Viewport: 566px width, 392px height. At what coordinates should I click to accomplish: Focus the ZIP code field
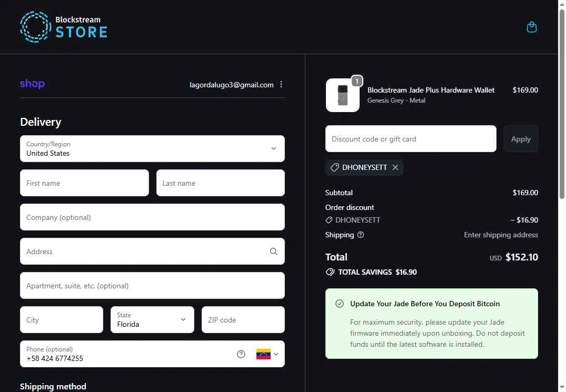[x=243, y=319]
